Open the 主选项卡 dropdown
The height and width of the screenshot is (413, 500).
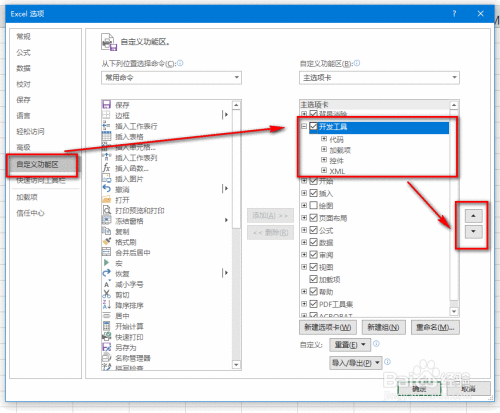(379, 78)
